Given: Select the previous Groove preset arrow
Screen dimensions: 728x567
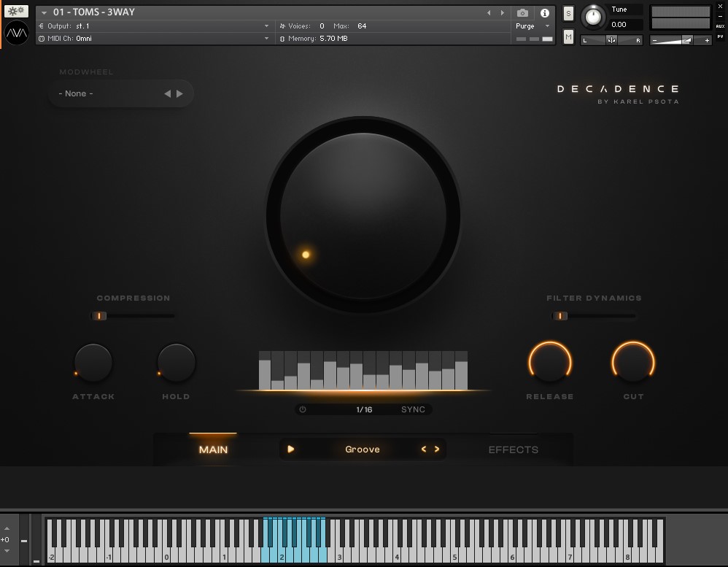Looking at the screenshot, I should [424, 450].
